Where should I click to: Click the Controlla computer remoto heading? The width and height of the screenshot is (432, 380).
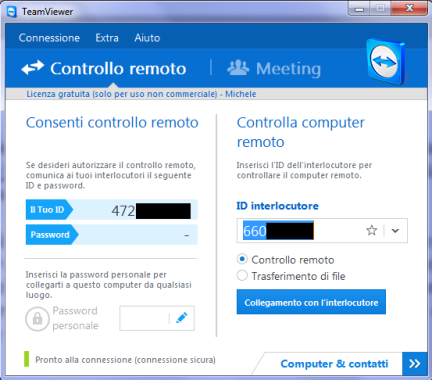click(301, 132)
